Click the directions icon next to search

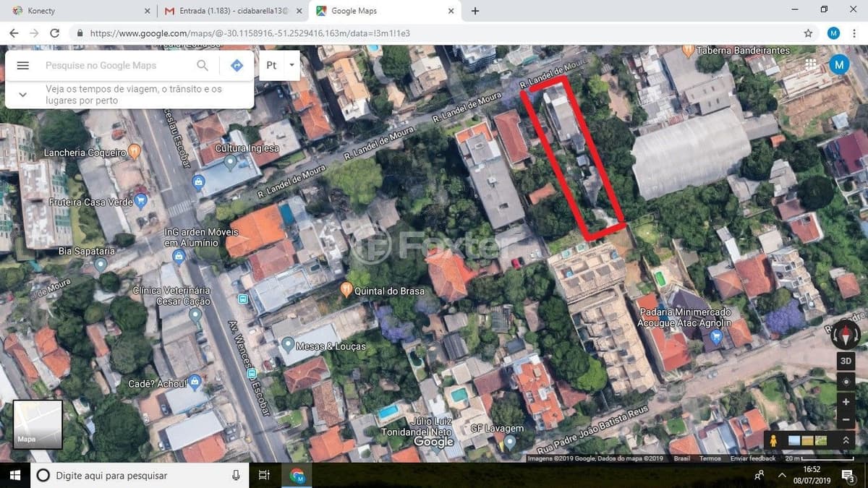pos(237,65)
